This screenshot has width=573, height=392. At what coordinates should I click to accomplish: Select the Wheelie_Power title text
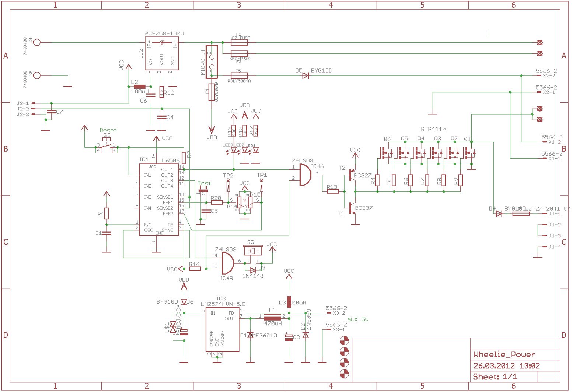coord(504,354)
